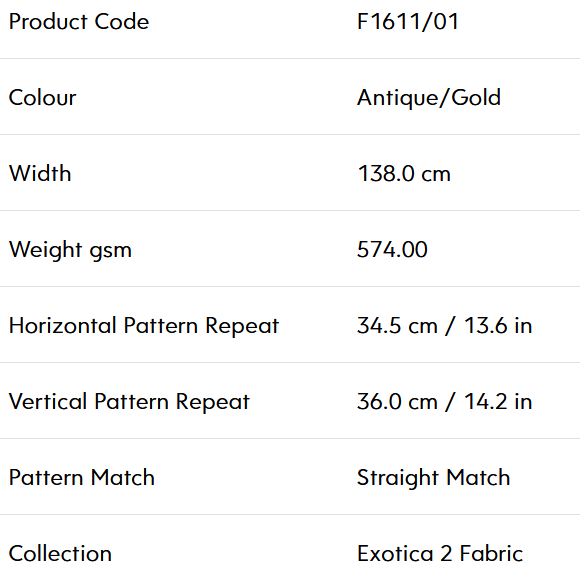Select the Horizontal Pattern Repeat label
Image resolution: width=580 pixels, height=573 pixels.
click(144, 326)
